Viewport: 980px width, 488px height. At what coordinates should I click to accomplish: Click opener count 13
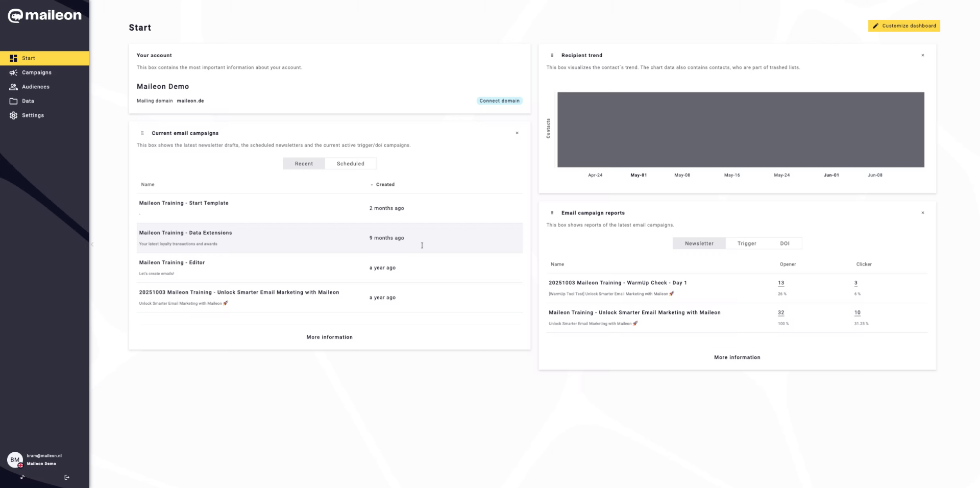[x=781, y=283]
